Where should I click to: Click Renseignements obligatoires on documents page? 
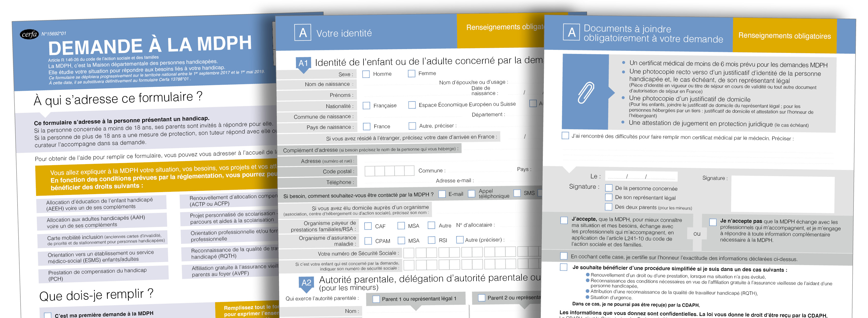point(784,35)
